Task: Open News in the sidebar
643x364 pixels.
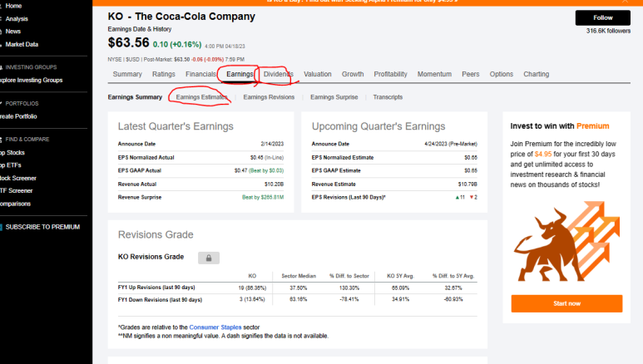Action: 12,31
